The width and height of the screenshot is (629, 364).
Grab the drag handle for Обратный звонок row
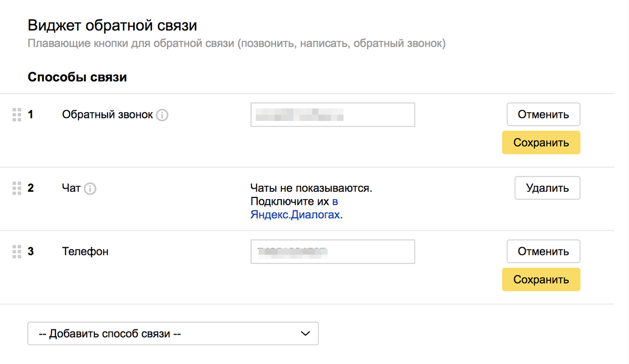click(16, 115)
